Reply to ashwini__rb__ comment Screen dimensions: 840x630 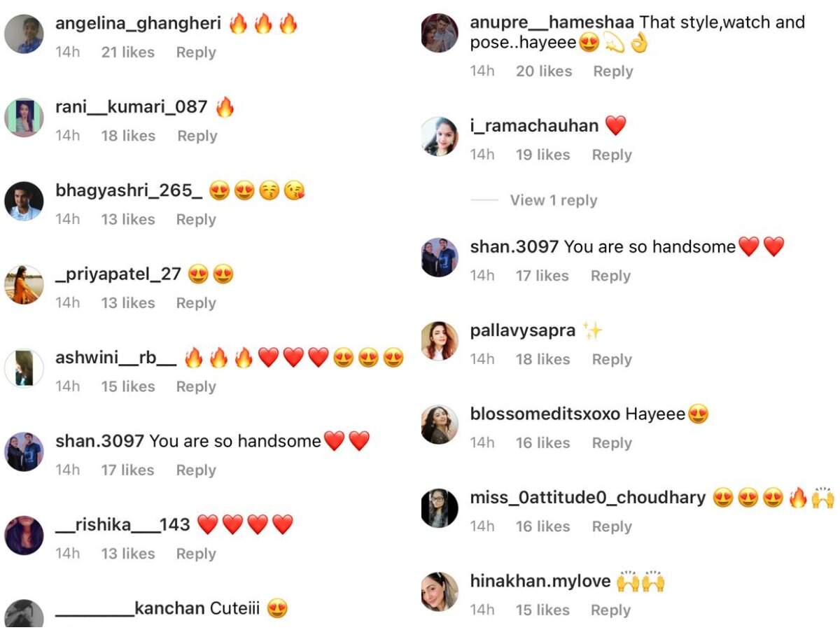pyautogui.click(x=196, y=386)
